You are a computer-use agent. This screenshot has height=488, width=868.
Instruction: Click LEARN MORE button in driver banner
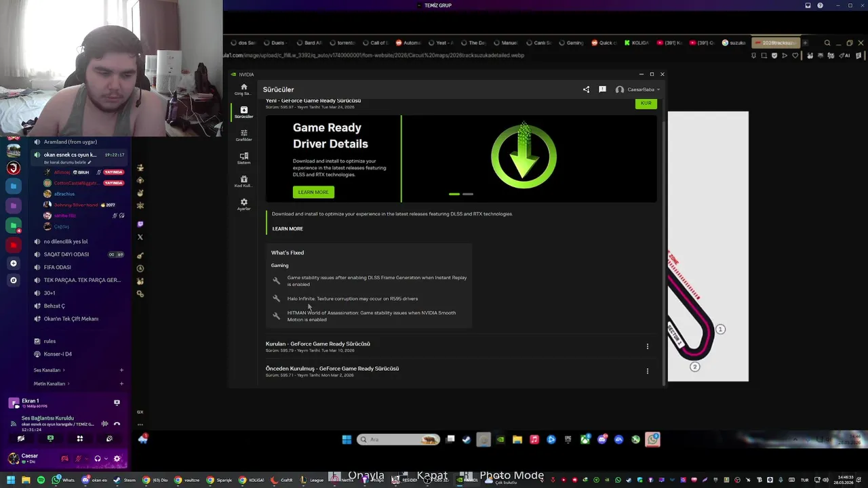coord(313,192)
